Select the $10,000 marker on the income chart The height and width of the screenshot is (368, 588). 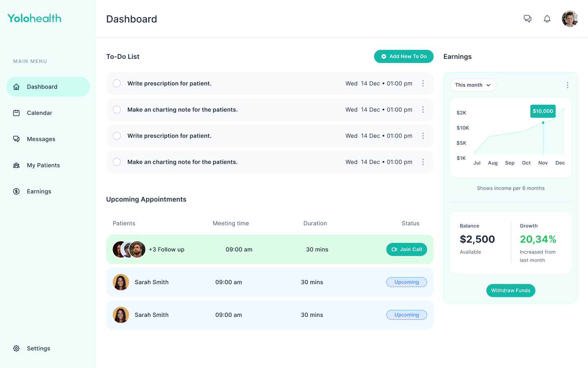[x=543, y=111]
